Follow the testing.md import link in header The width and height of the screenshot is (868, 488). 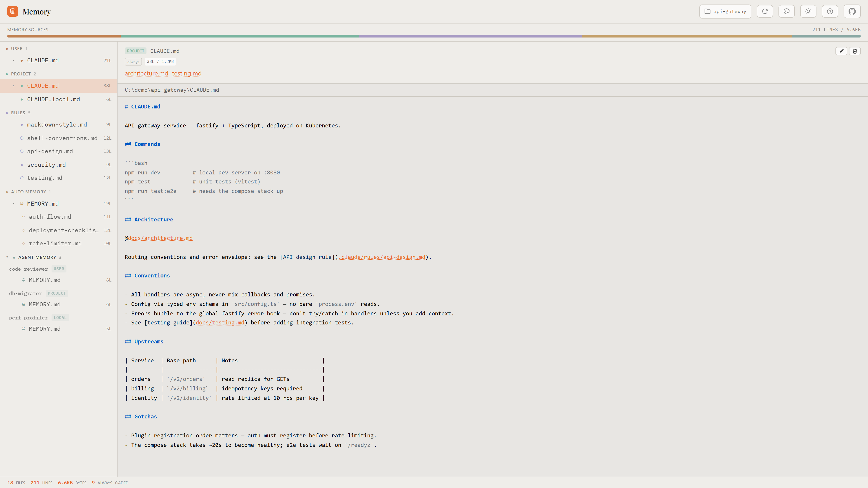tap(187, 73)
